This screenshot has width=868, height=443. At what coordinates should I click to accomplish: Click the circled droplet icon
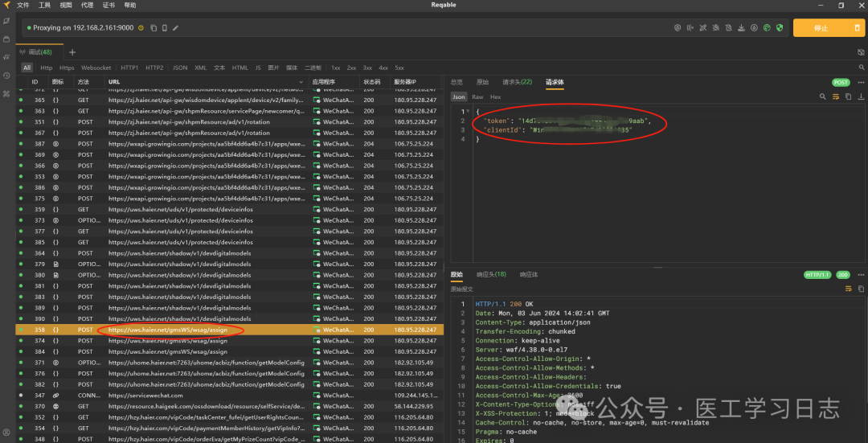[x=754, y=27]
